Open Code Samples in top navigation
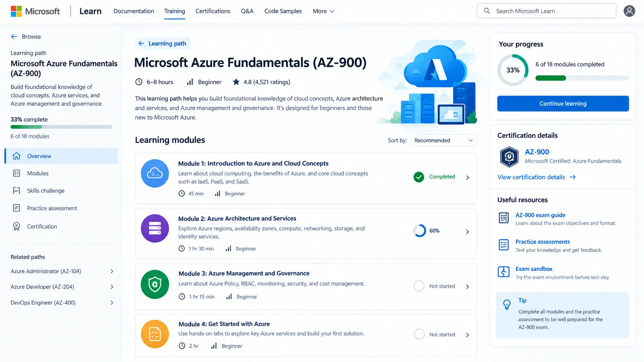The width and height of the screenshot is (644, 362). pos(283,11)
